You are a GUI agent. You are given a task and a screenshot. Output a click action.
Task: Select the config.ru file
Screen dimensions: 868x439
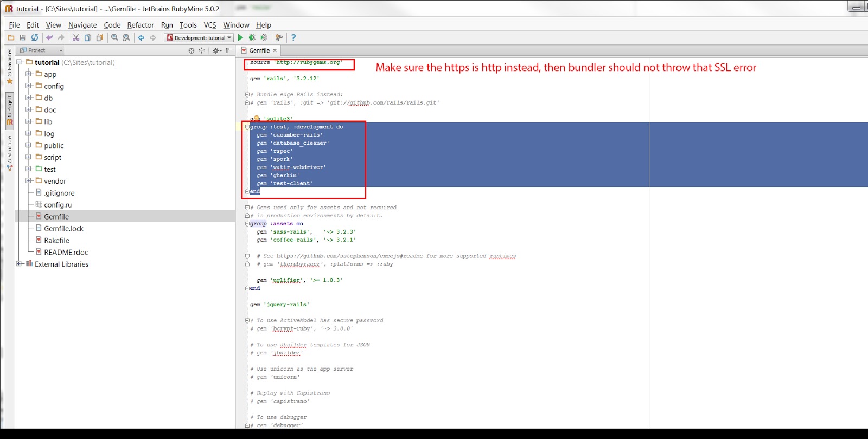click(x=58, y=205)
